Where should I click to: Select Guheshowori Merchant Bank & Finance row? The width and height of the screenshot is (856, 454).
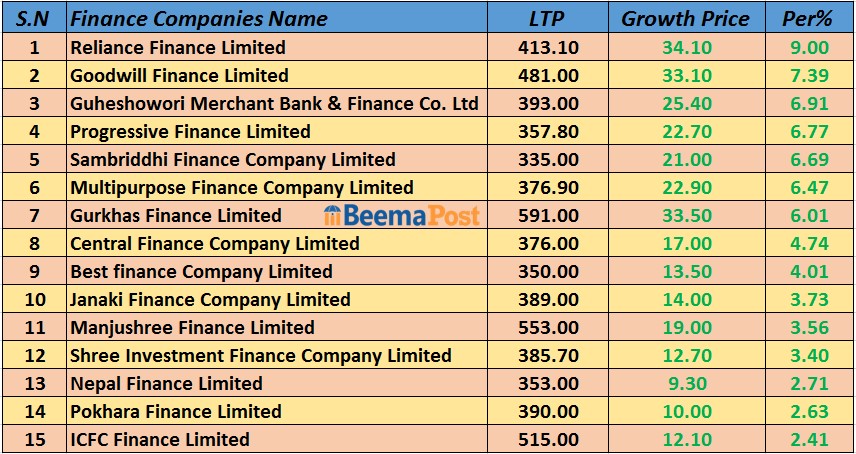pos(274,103)
